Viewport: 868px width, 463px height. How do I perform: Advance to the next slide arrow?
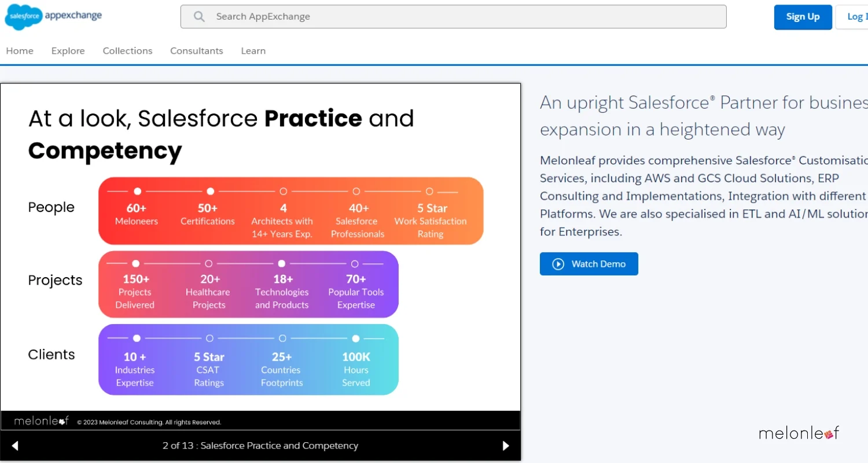tap(506, 446)
